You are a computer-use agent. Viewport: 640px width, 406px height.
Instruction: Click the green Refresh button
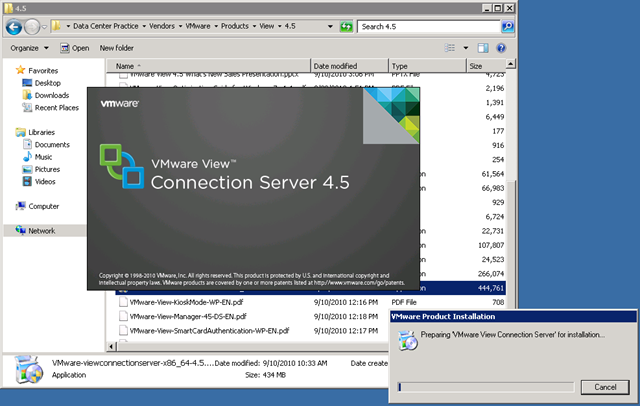[x=346, y=27]
